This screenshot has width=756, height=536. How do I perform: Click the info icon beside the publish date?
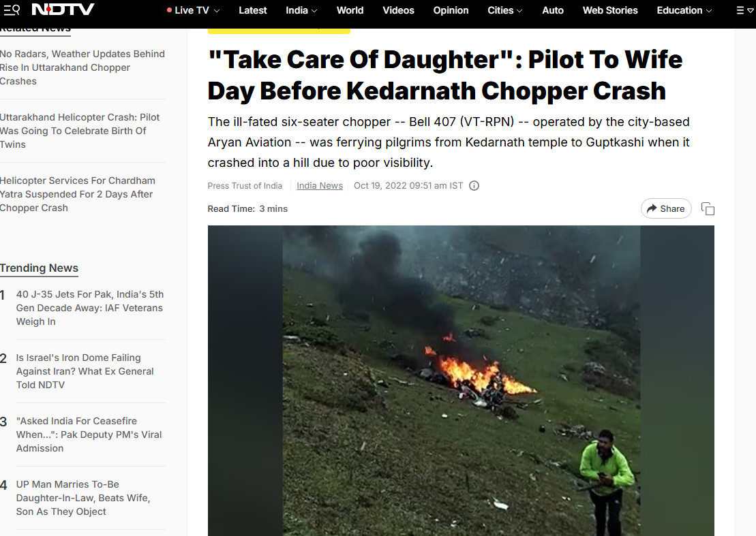pyautogui.click(x=474, y=186)
